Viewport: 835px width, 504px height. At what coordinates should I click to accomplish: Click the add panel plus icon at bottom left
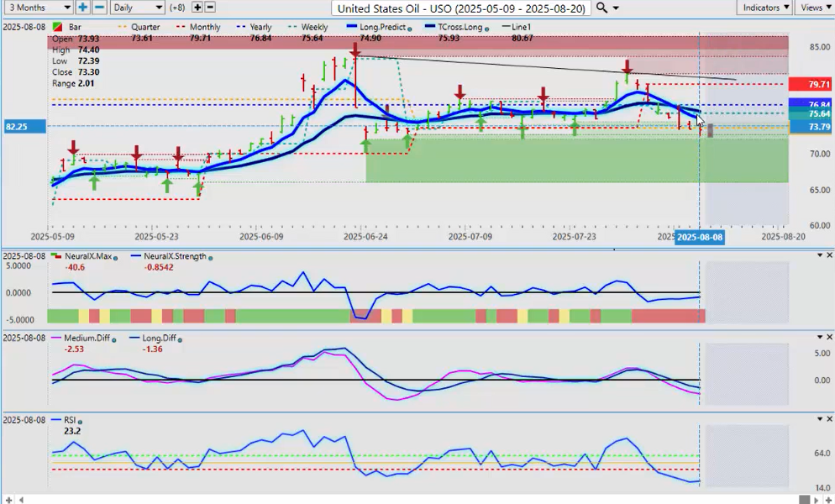8,499
